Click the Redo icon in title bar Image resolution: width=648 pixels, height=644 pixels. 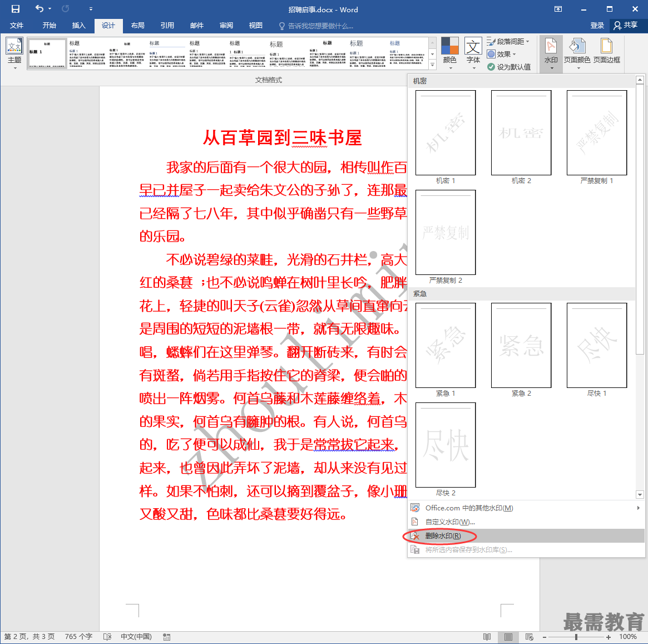(x=65, y=9)
